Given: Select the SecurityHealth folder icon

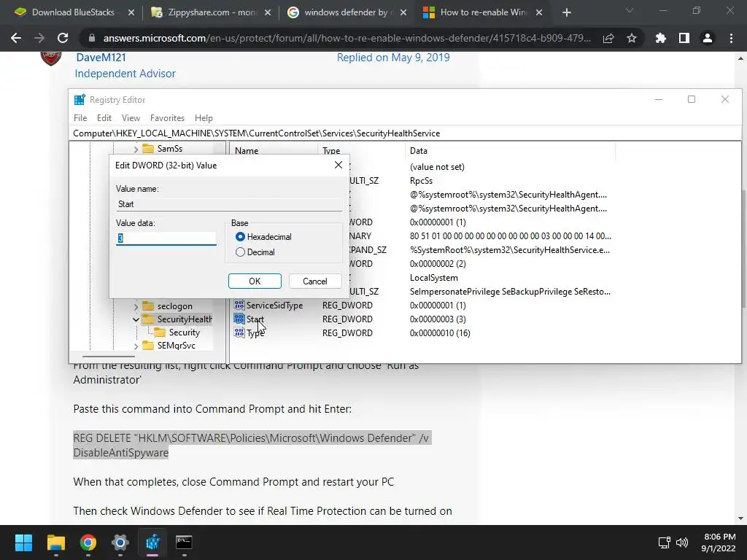Looking at the screenshot, I should (148, 319).
